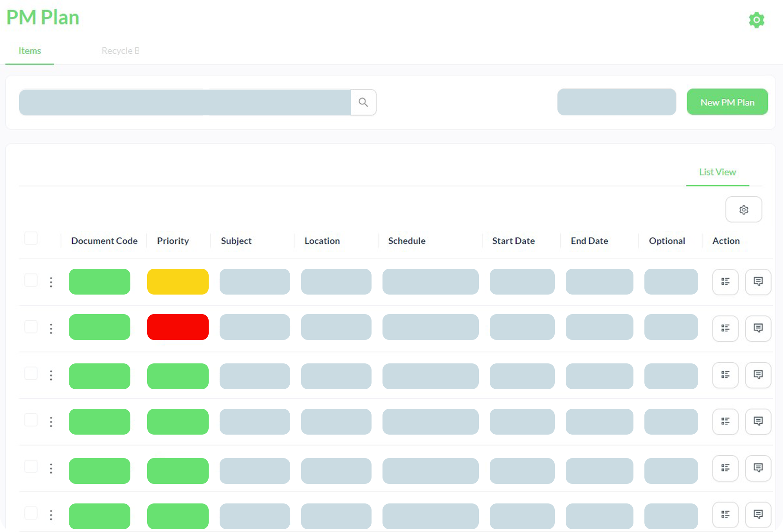783x532 pixels.
Task: Open the checklist icon in the fifth row
Action: 725,468
